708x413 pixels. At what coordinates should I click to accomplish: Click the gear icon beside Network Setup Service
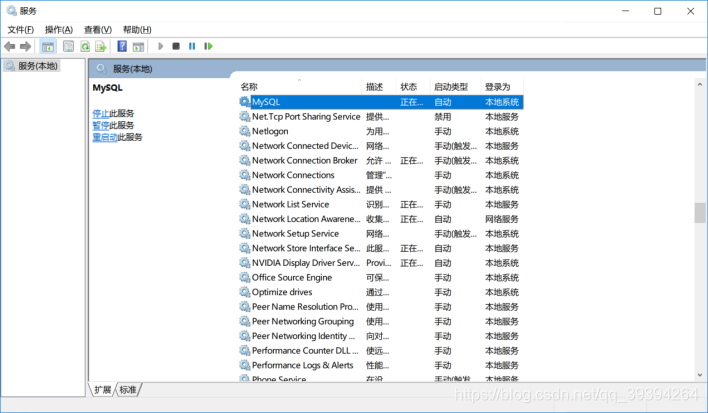[244, 234]
